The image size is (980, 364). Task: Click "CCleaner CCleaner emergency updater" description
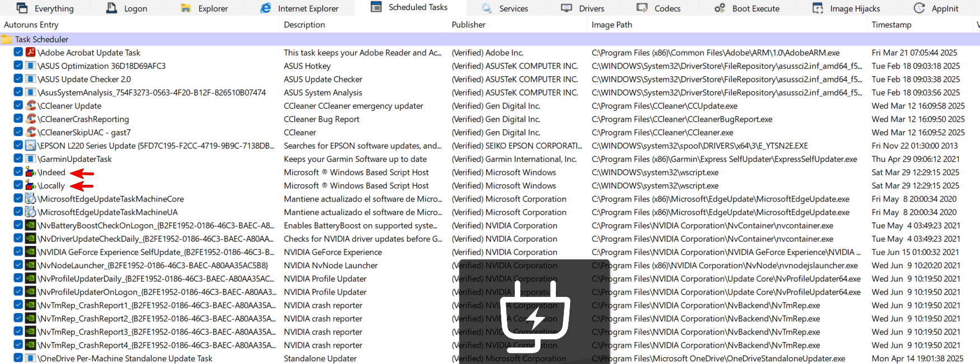click(x=353, y=106)
